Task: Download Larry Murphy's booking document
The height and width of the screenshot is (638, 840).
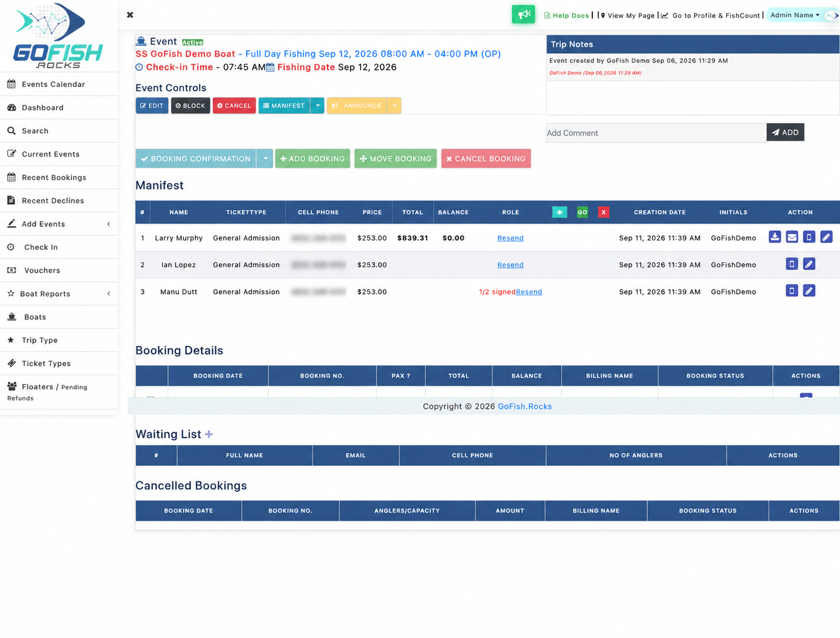Action: (775, 237)
